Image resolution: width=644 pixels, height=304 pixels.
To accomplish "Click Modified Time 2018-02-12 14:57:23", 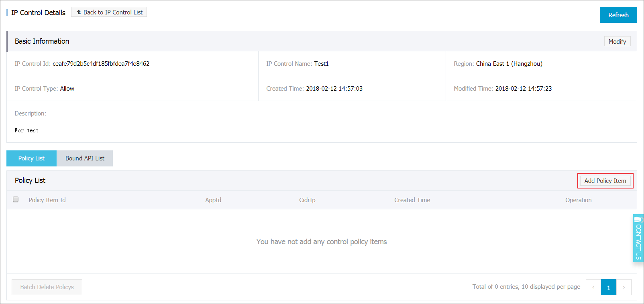I will (x=524, y=89).
